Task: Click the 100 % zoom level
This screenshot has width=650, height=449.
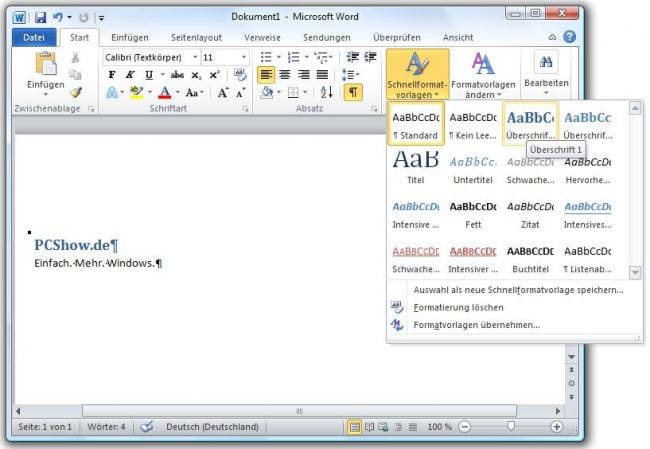Action: click(x=439, y=427)
